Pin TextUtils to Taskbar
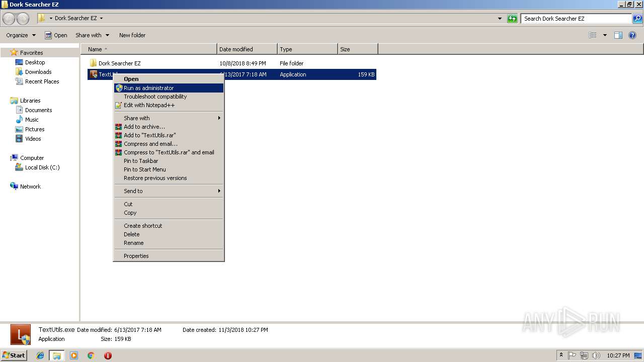This screenshot has width=644, height=362. tap(169, 161)
